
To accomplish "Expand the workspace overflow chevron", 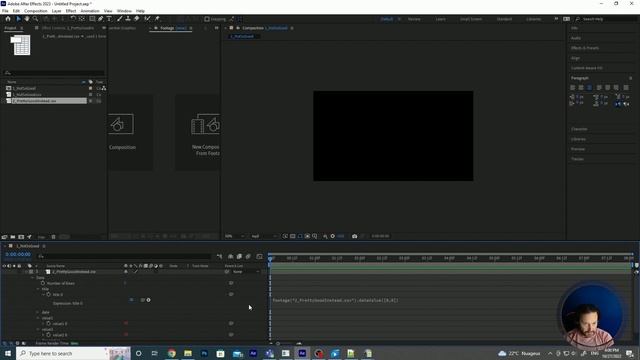I will coord(556,19).
